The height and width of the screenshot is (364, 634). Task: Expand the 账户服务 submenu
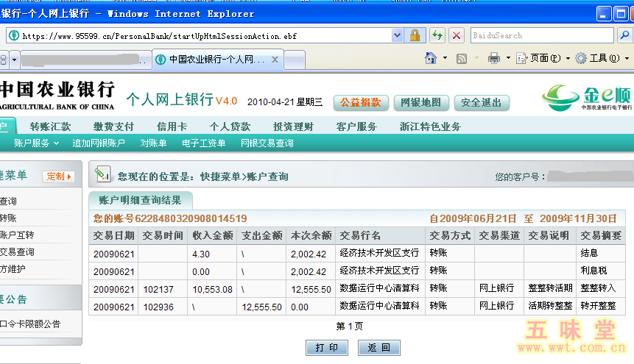[x=35, y=143]
